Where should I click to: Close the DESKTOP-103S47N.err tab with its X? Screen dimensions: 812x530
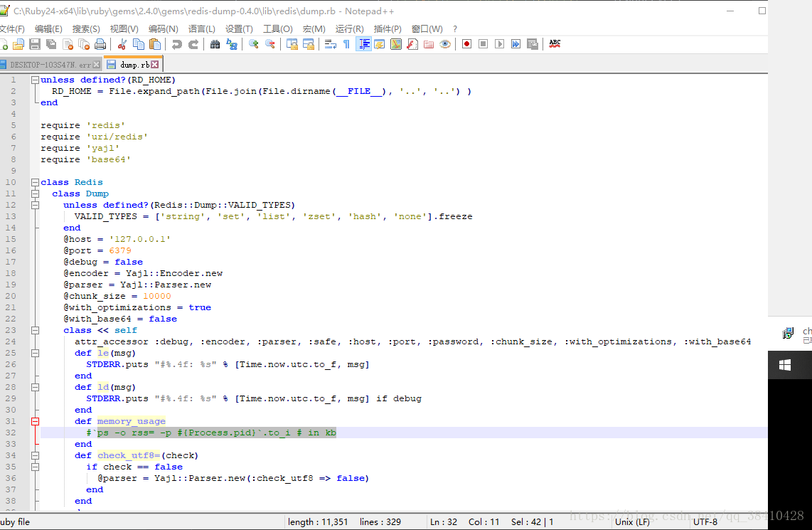(96, 65)
